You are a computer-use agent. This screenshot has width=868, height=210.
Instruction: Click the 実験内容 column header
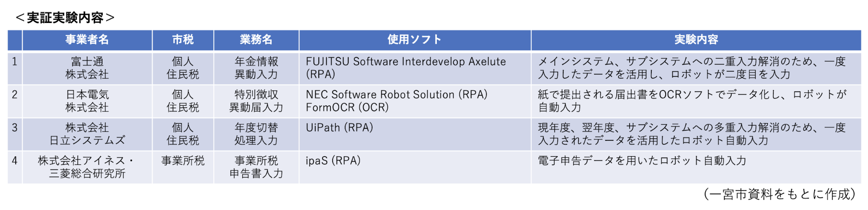pyautogui.click(x=696, y=40)
